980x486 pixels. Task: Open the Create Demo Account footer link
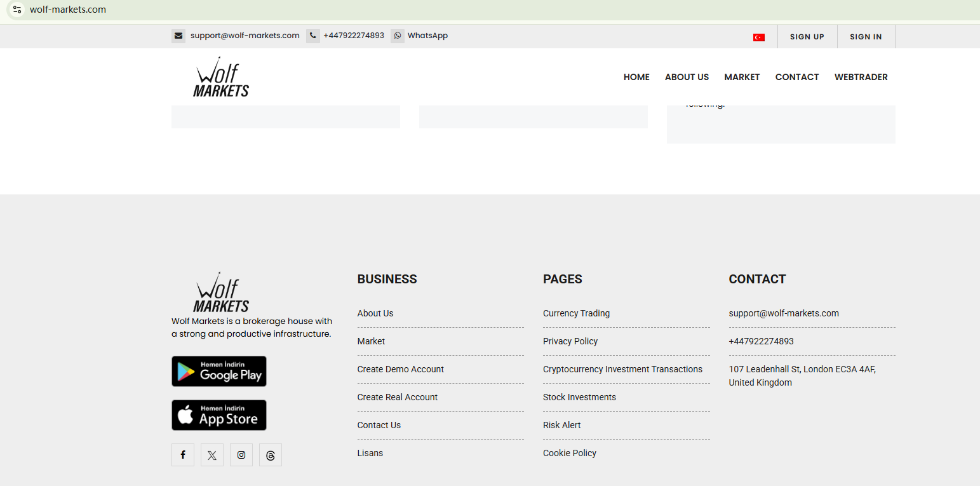(400, 369)
